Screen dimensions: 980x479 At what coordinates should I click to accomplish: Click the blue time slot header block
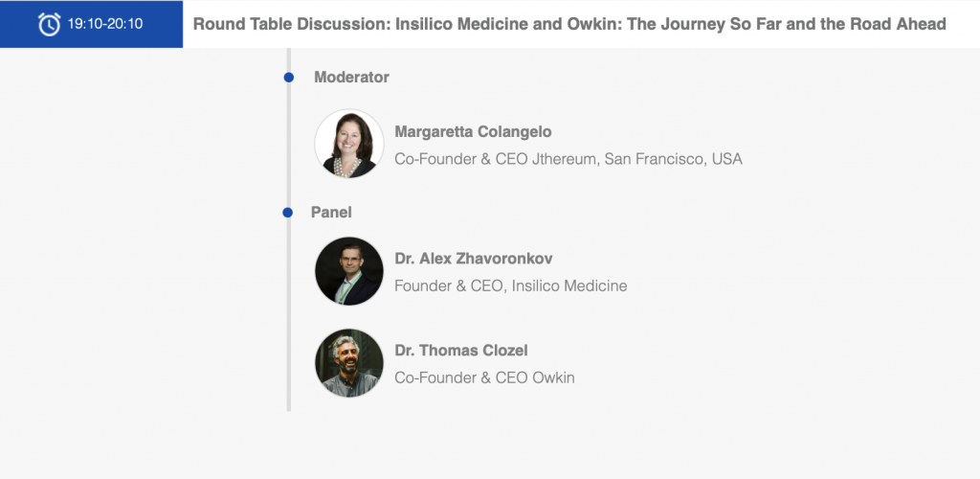[x=91, y=24]
